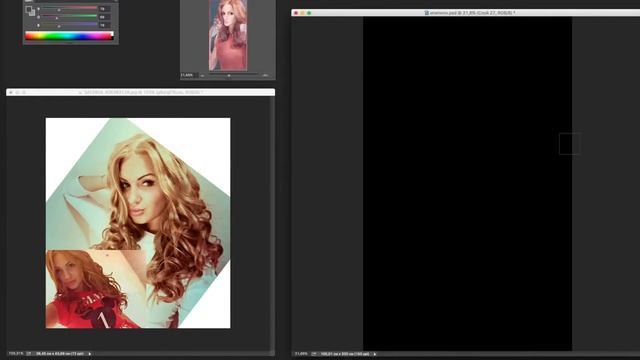Viewport: 640px width, 360px height.
Task: Close the right document window with red button
Action: pyautogui.click(x=296, y=13)
